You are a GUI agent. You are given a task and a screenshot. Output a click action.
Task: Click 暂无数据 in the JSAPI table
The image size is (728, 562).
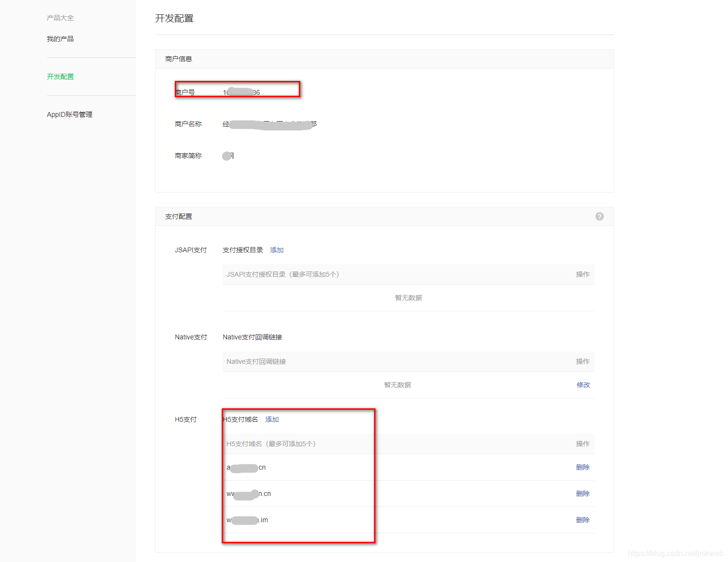tap(409, 298)
